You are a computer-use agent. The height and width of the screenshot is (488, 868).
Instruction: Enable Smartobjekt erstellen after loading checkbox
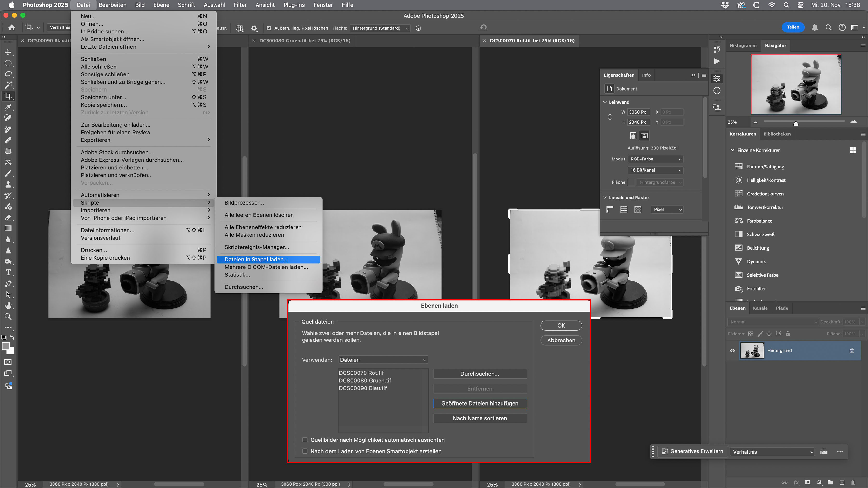(305, 451)
